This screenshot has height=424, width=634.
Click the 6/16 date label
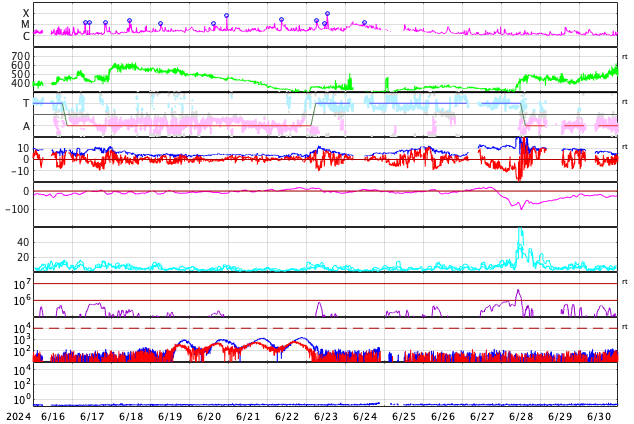coord(53,417)
